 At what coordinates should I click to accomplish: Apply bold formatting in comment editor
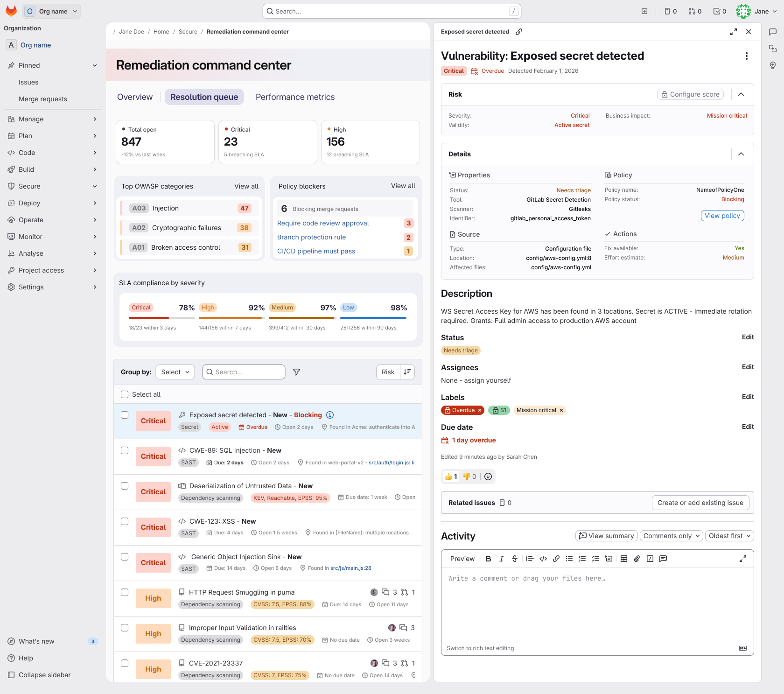[489, 559]
